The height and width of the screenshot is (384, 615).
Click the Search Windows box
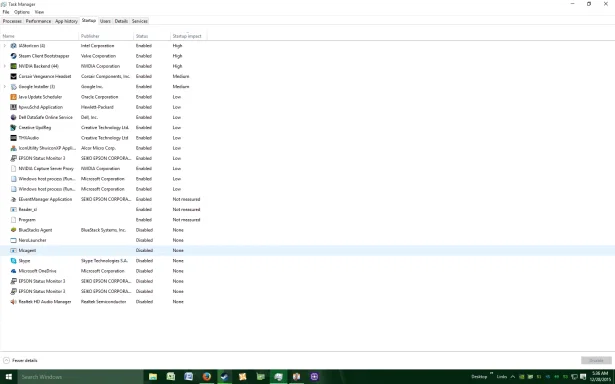click(80, 377)
